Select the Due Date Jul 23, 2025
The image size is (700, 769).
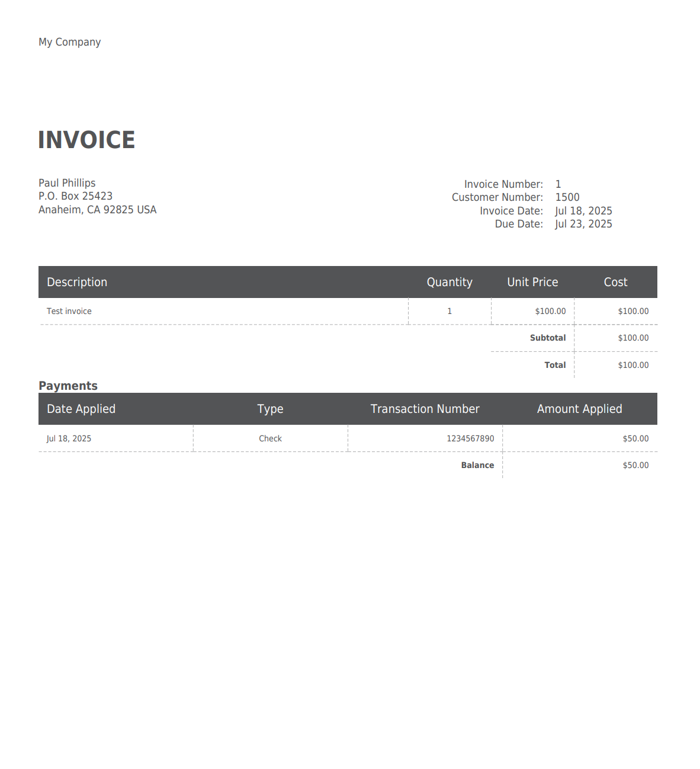click(583, 224)
